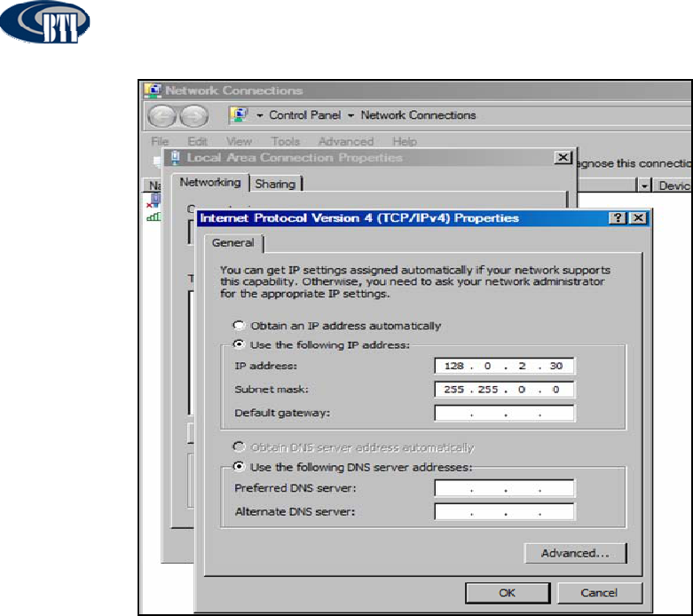Close the TCP/IPv4 Properties dialog
Screen dimensions: 693x616
pyautogui.click(x=638, y=217)
